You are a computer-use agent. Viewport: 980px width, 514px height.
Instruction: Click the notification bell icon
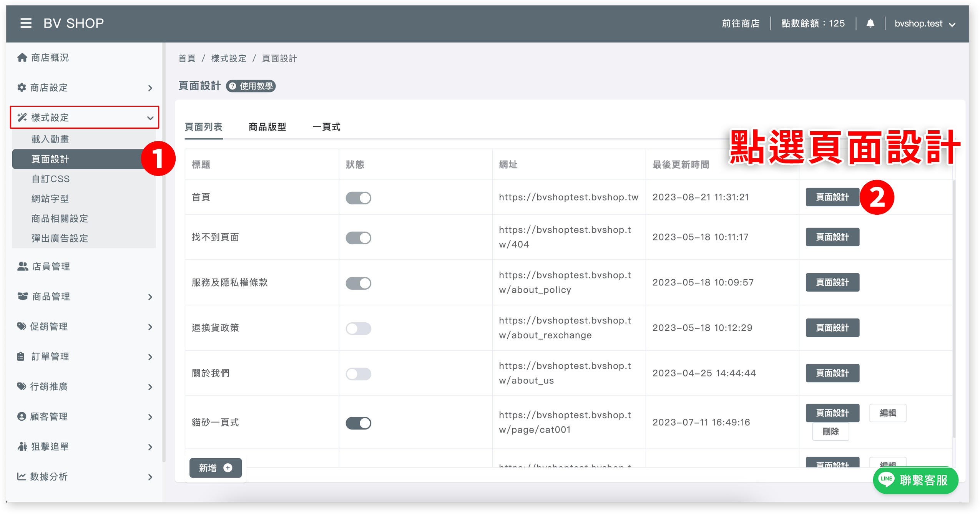pos(870,23)
